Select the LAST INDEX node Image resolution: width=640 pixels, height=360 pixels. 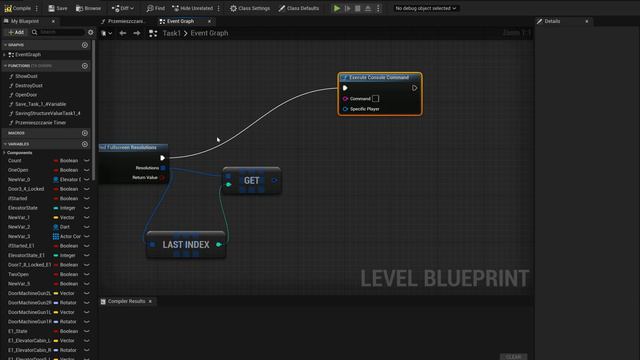[186, 244]
